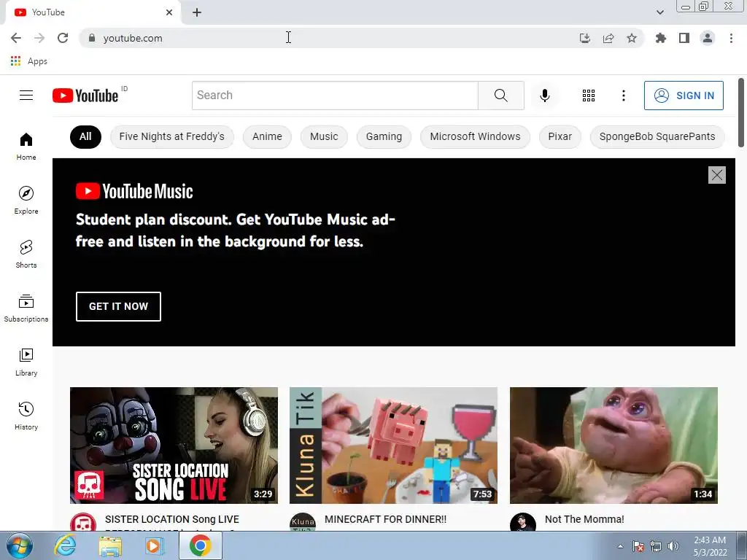Open Explore in sidebar
The width and height of the screenshot is (747, 560).
coord(26,200)
